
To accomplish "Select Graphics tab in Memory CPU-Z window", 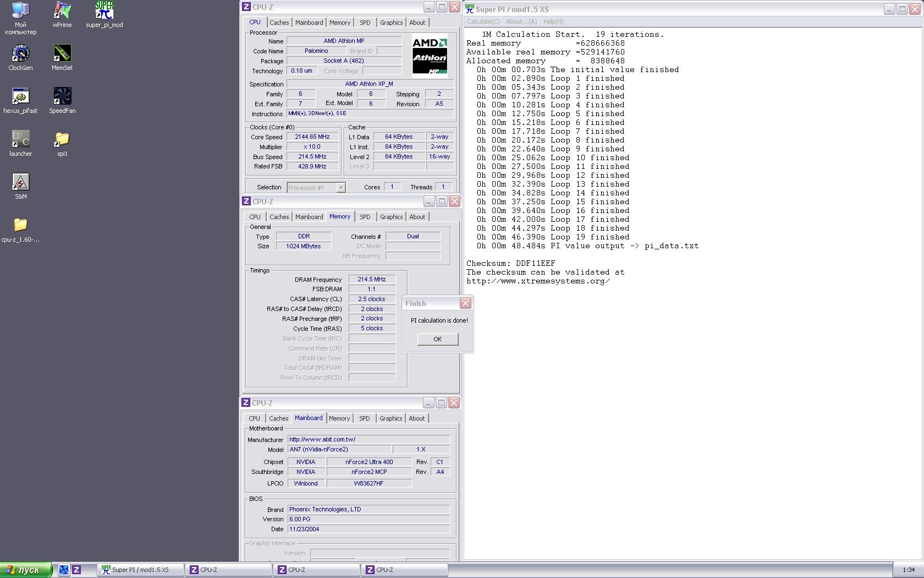I will tap(392, 217).
